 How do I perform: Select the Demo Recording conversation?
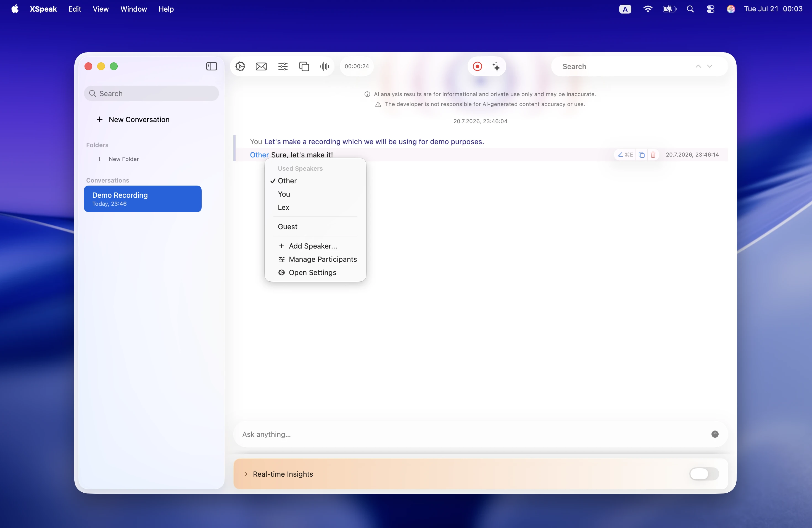click(x=143, y=199)
